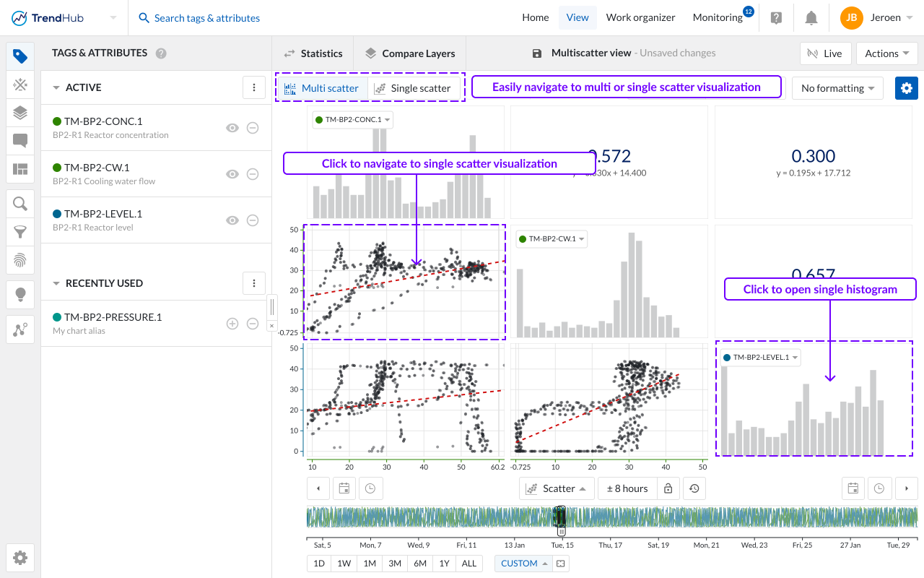Open the search magnifier in left sidebar
924x578 pixels.
(x=20, y=204)
